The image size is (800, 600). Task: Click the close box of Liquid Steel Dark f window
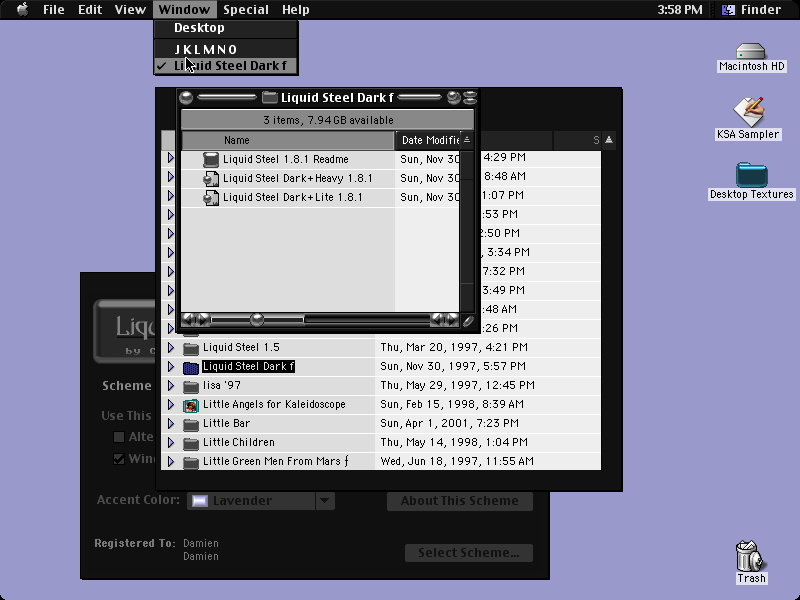186,97
